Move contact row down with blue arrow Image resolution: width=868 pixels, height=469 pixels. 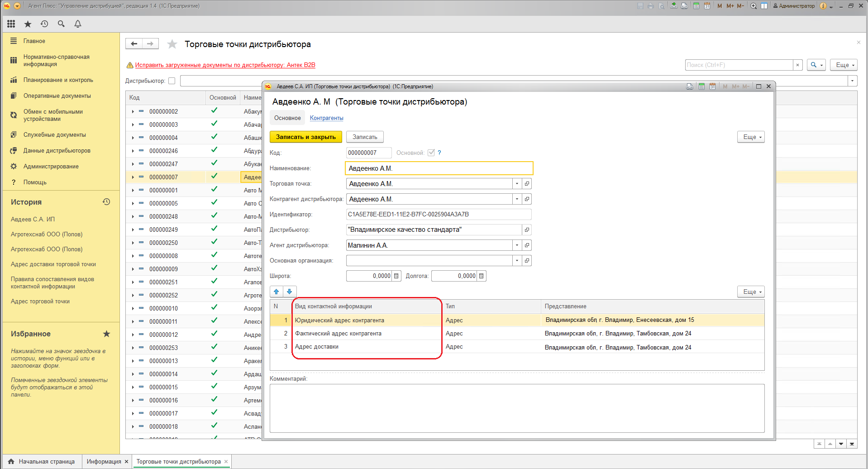(290, 292)
